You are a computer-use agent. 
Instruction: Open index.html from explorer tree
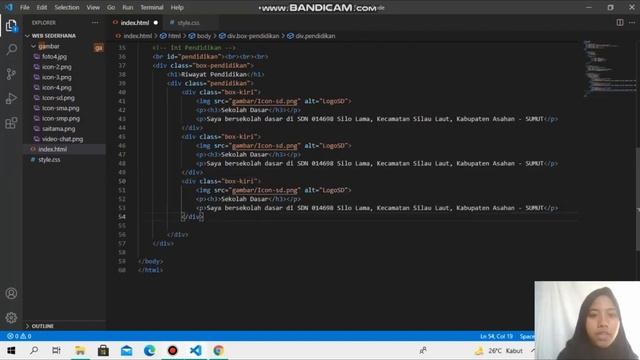[52, 149]
